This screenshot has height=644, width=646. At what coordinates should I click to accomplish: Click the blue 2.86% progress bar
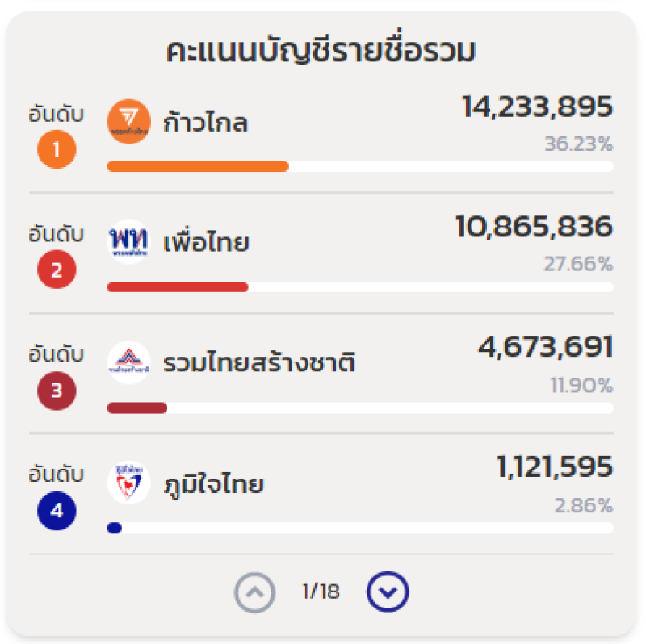[360, 528]
